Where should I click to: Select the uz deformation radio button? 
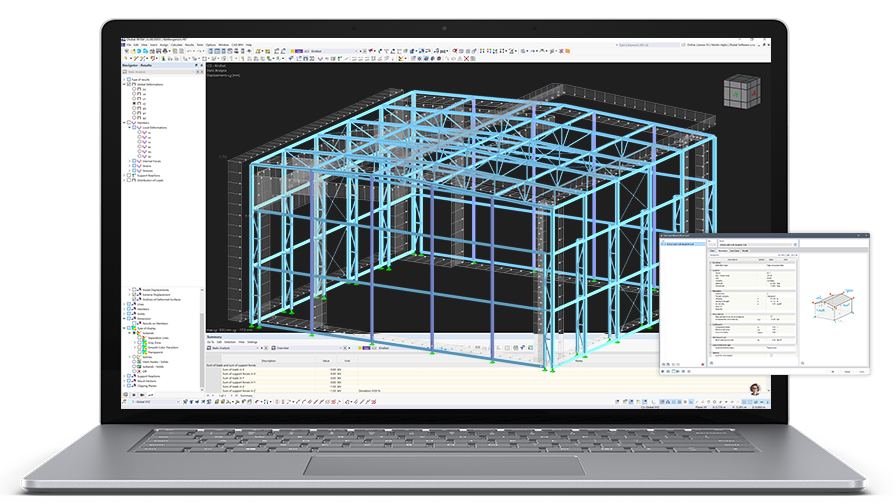[134, 103]
